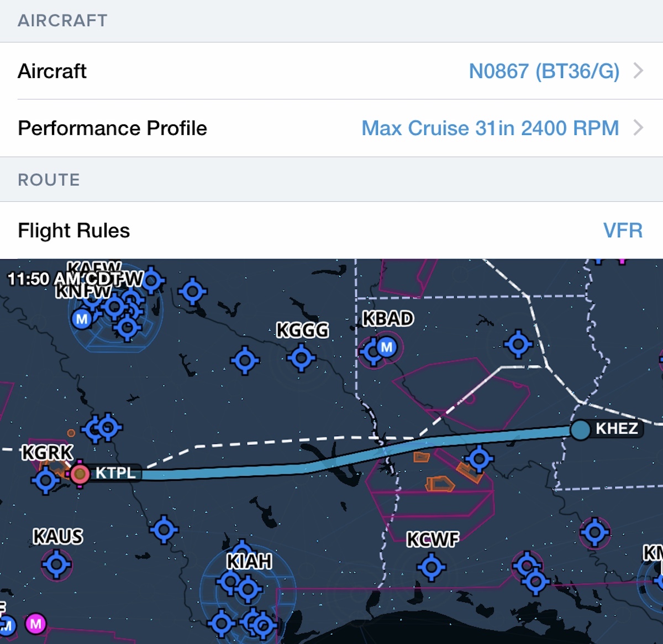663x644 pixels.
Task: Open the Aircraft selection chevron
Action: (638, 71)
